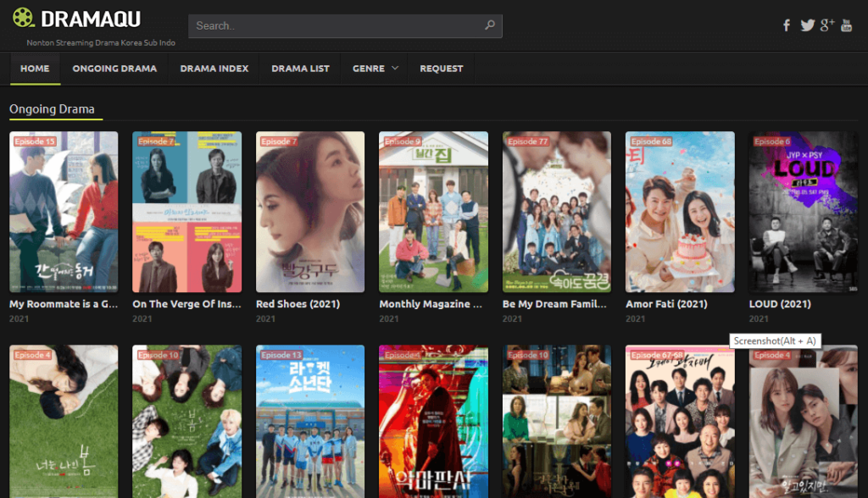Click the My Roommate is a G... title link

[64, 304]
